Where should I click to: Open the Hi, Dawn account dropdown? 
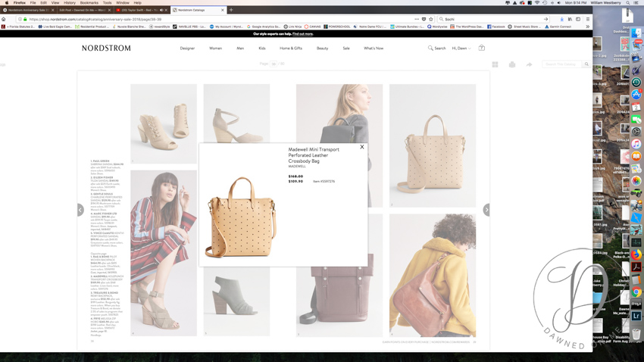(461, 48)
